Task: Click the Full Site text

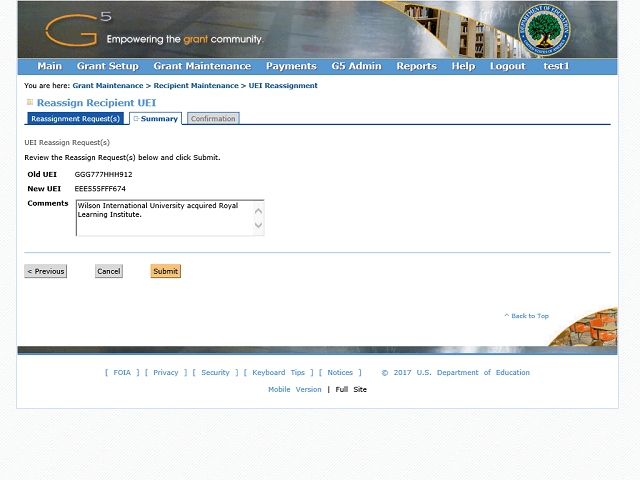Action: point(351,389)
